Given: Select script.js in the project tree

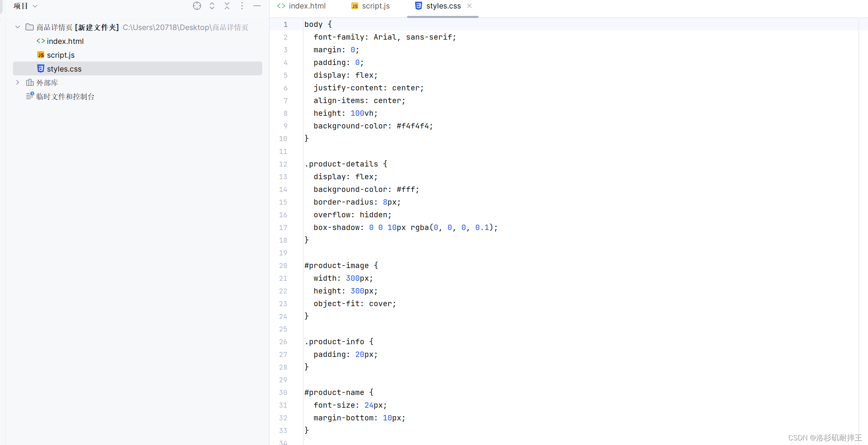Looking at the screenshot, I should click(60, 55).
